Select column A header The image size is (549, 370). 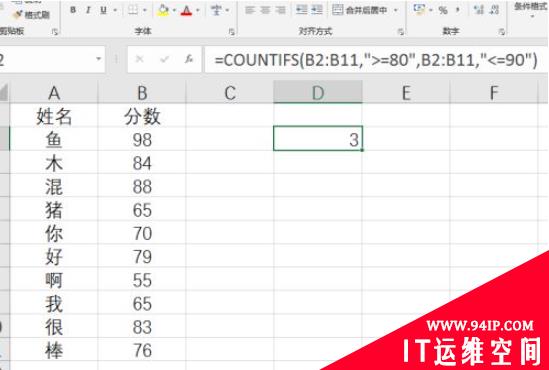(x=54, y=92)
